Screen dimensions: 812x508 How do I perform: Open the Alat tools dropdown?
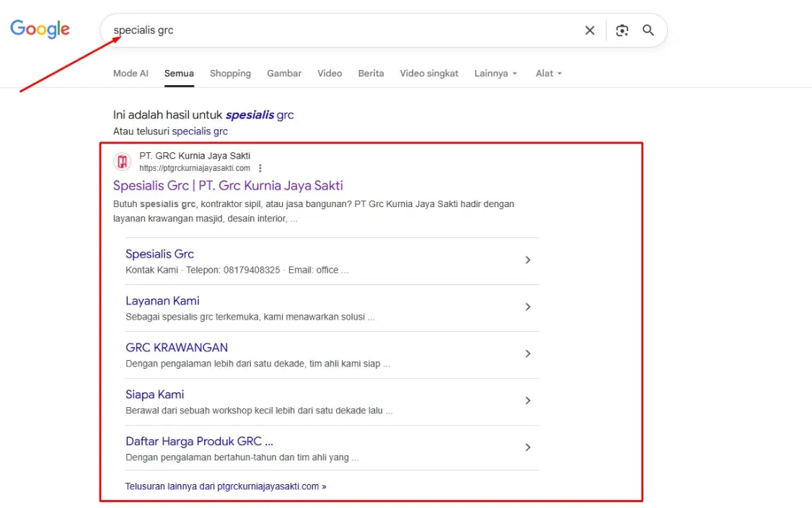tap(548, 74)
